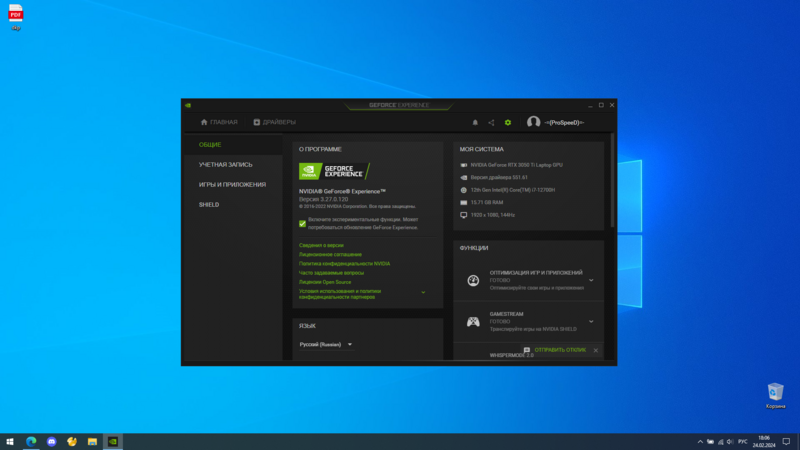Open the notifications bell icon
This screenshot has height=450, width=800.
475,122
